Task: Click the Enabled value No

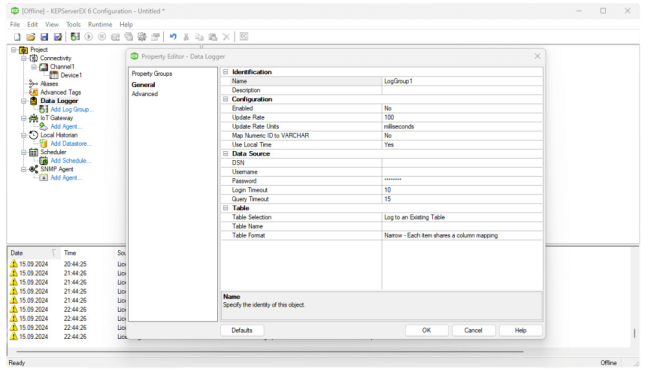Action: [462, 108]
